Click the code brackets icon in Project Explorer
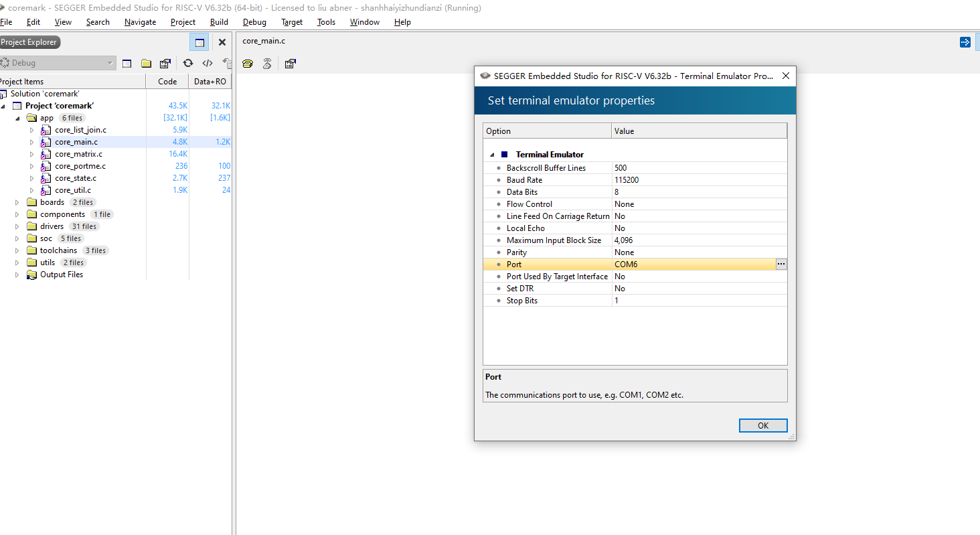 pyautogui.click(x=208, y=64)
